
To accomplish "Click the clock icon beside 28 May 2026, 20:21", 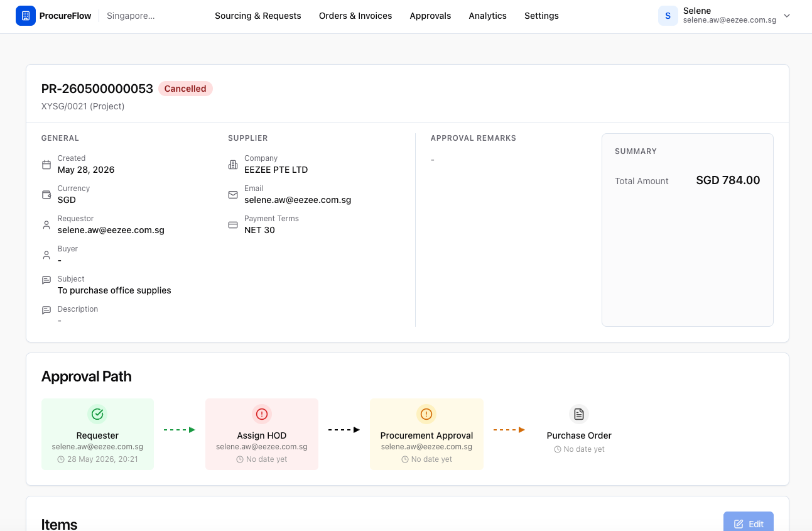I will pyautogui.click(x=61, y=459).
